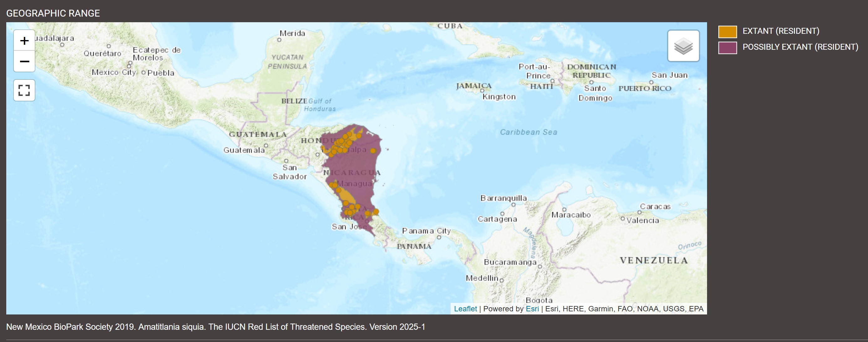Open the map layers control
This screenshot has width=868, height=342.
pyautogui.click(x=683, y=46)
